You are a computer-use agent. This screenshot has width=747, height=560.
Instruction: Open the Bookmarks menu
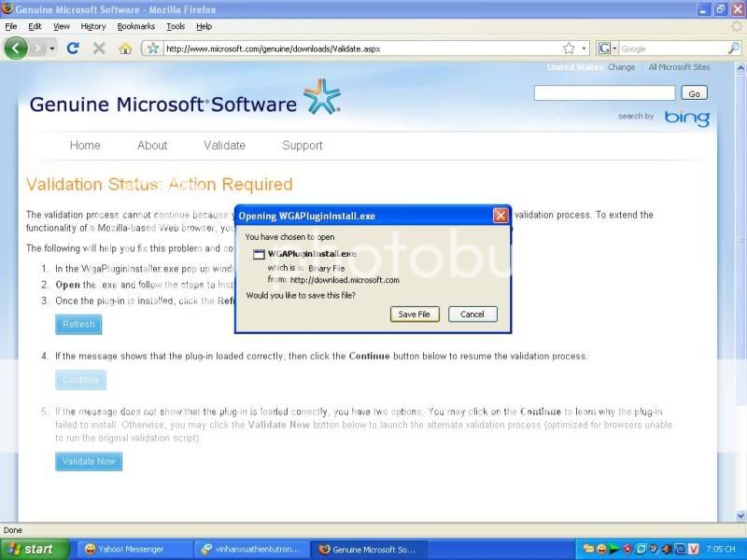(135, 27)
